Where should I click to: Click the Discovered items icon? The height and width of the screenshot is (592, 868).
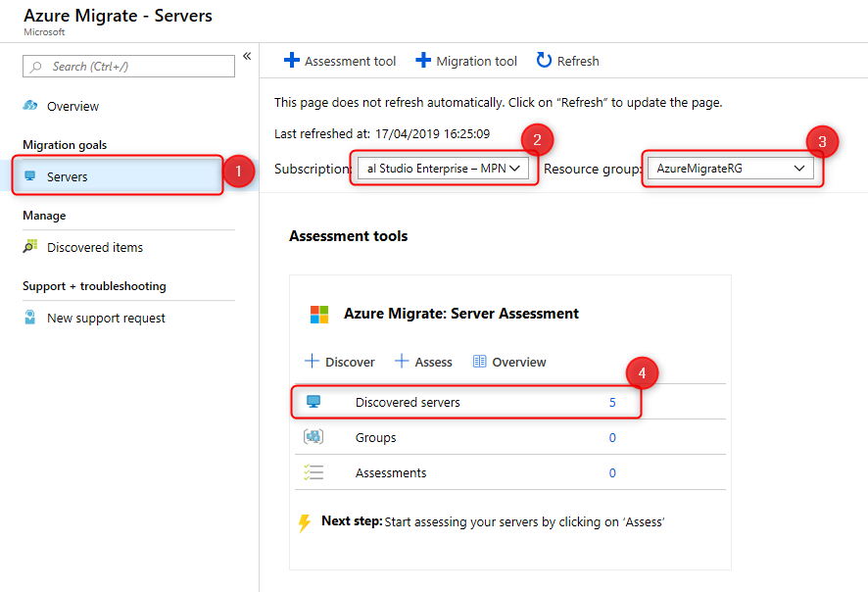(30, 246)
